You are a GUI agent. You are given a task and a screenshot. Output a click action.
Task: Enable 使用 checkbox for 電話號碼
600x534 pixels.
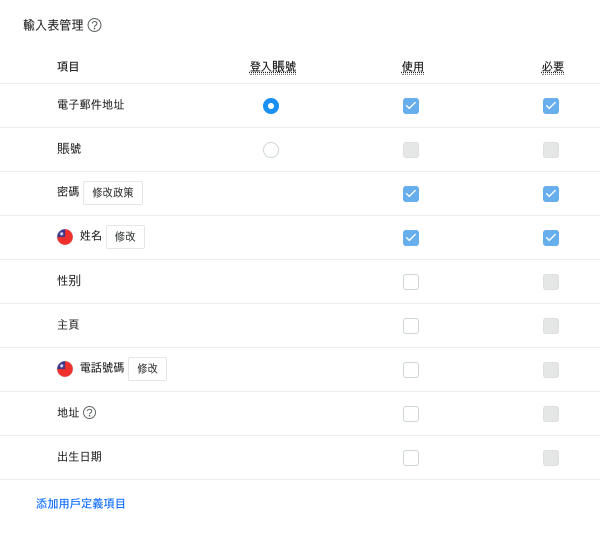click(411, 370)
